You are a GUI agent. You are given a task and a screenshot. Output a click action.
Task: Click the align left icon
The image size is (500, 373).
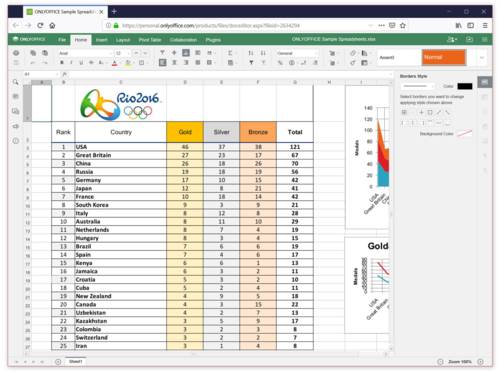point(162,63)
